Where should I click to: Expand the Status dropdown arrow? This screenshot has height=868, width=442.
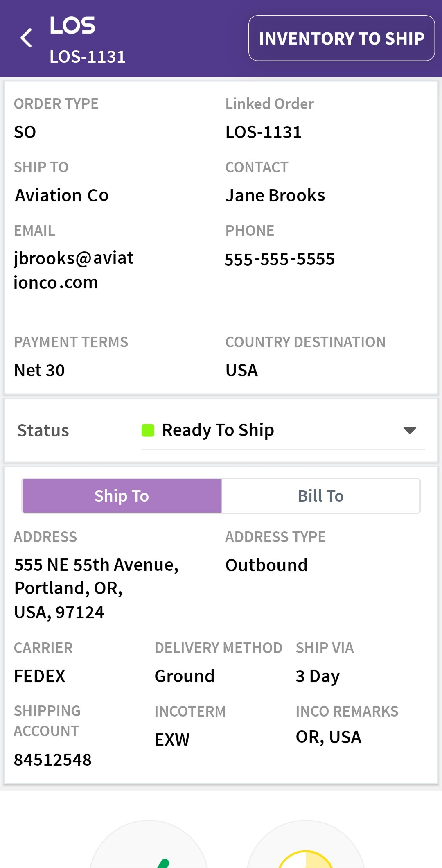coord(409,430)
